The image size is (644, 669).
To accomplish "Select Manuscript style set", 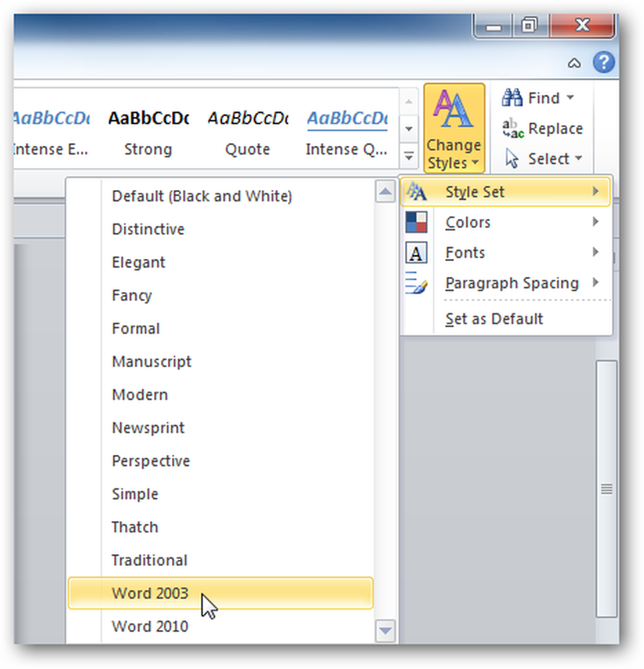I will tap(220, 362).
